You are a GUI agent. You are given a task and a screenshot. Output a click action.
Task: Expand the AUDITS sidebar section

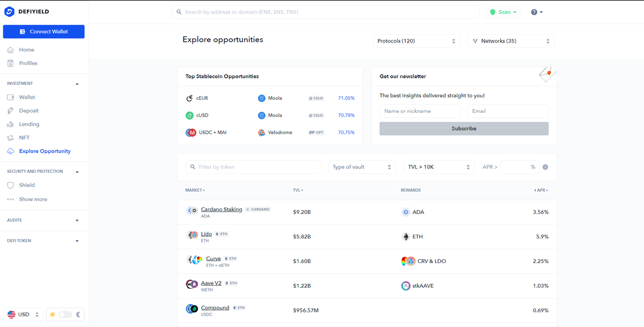[x=77, y=221]
